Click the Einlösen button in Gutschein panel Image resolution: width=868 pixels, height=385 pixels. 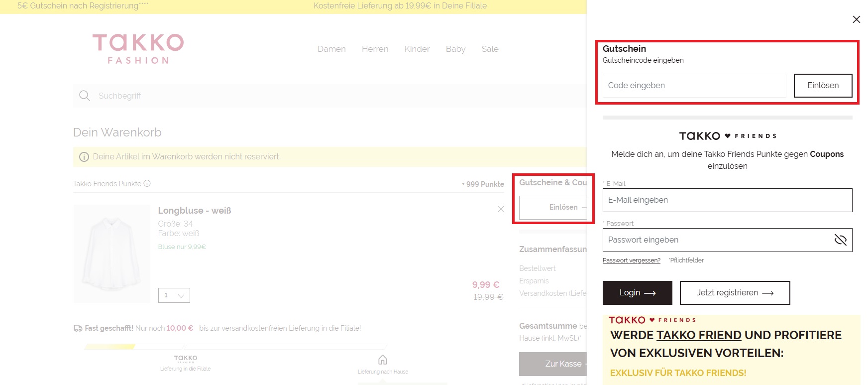pos(823,86)
